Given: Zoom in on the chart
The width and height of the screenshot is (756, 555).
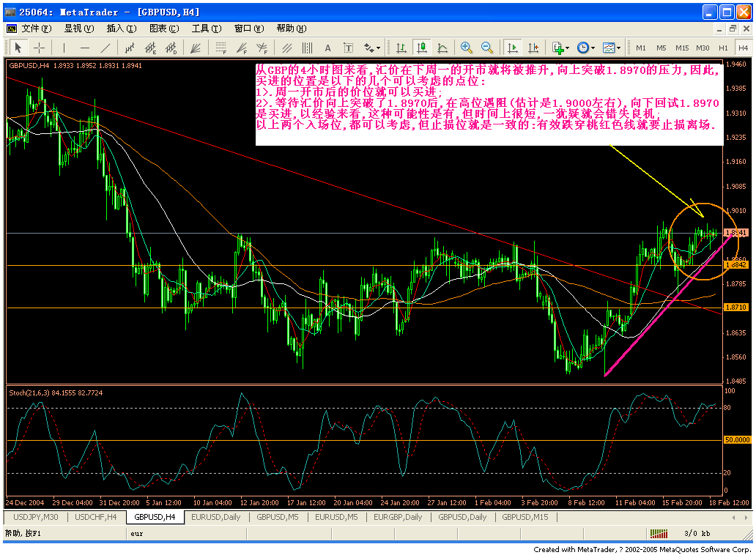Looking at the screenshot, I should click(466, 48).
